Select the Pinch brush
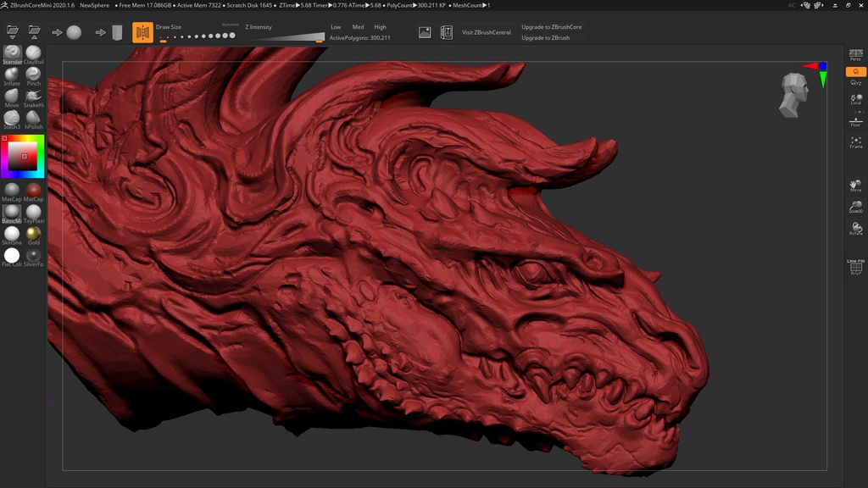The height and width of the screenshot is (488, 868). [x=33, y=76]
